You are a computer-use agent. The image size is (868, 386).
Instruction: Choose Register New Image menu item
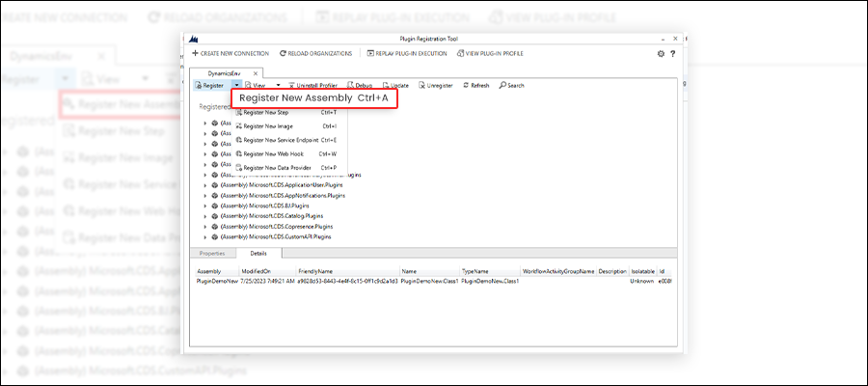tap(286, 126)
